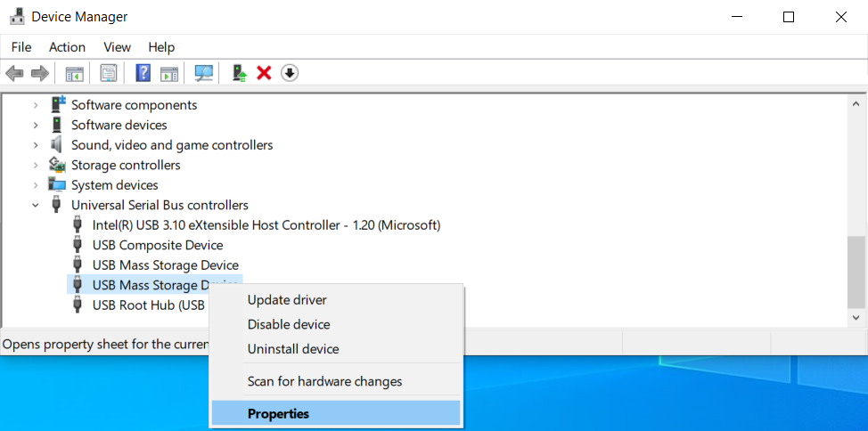The height and width of the screenshot is (431, 868).
Task: Click the System devices category icon
Action: pyautogui.click(x=57, y=185)
